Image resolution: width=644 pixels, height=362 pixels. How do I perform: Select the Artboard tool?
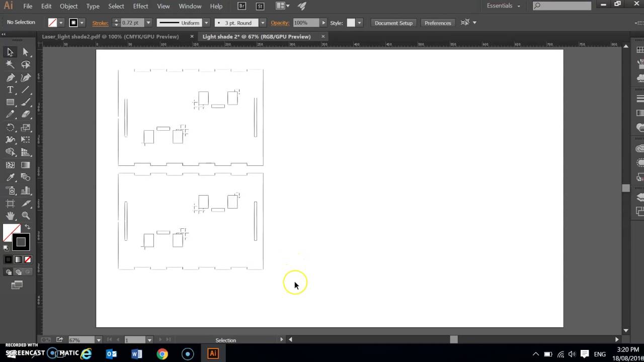(10, 203)
